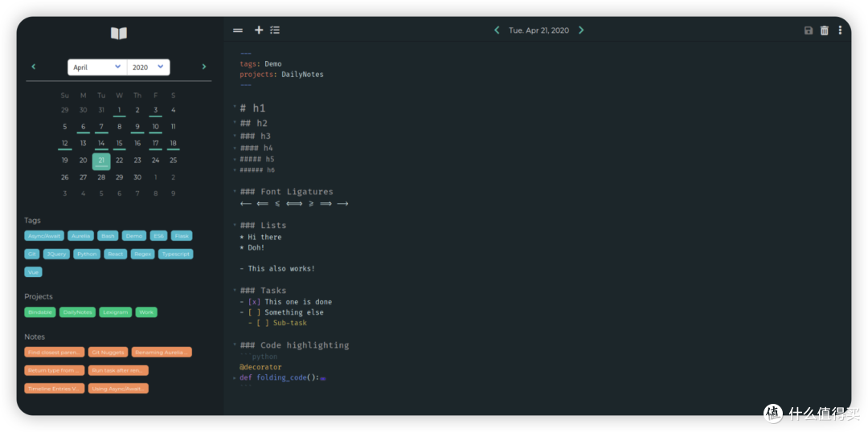This screenshot has width=868, height=432.
Task: Select April 22 in the calendar
Action: 119,161
